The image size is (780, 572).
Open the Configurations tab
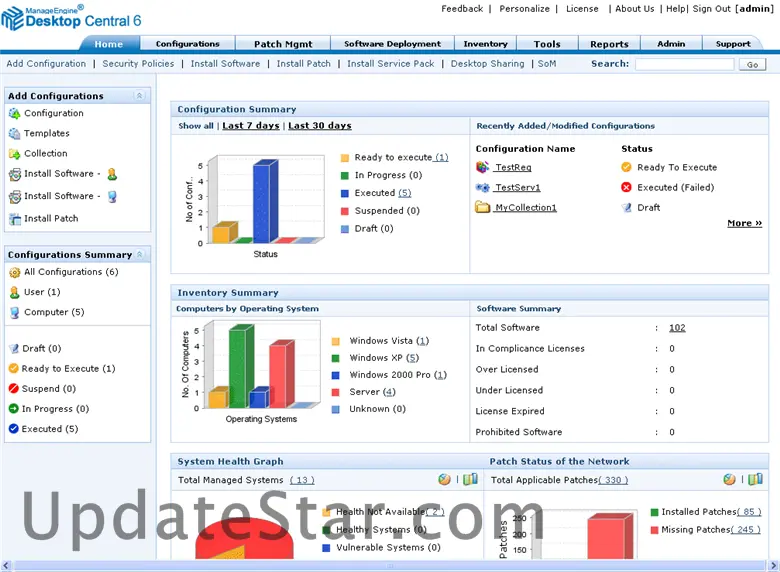[x=188, y=44]
